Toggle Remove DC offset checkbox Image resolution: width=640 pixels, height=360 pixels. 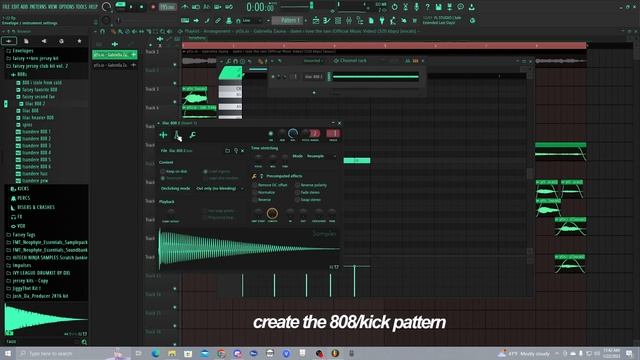255,185
